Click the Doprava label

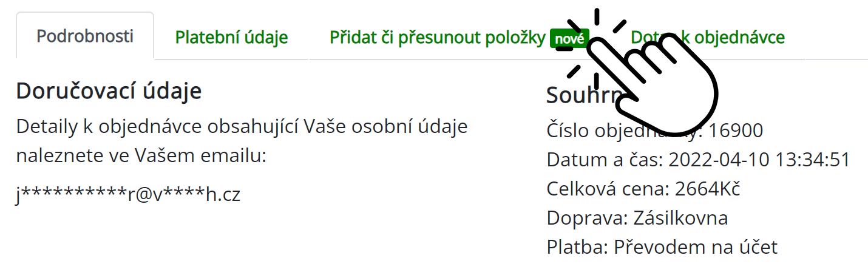(587, 218)
